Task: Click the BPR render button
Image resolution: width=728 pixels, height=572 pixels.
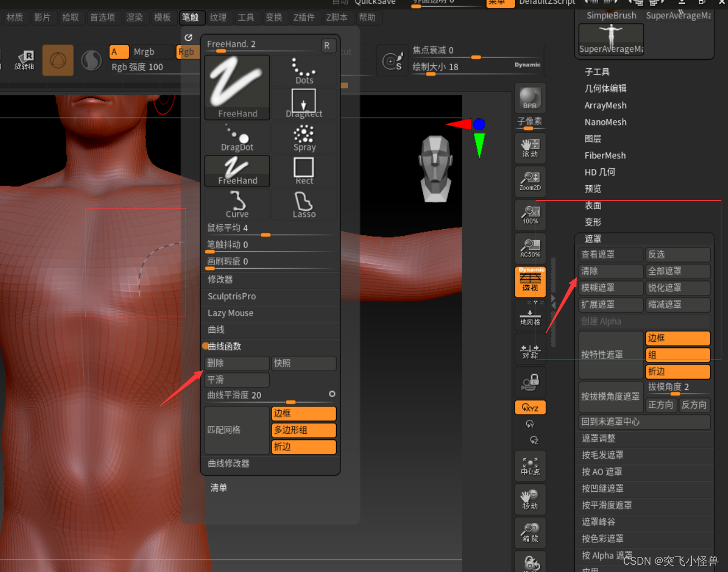Action: pyautogui.click(x=530, y=98)
